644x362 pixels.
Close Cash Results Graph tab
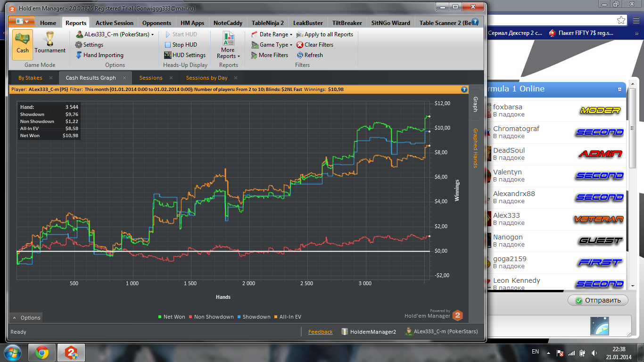point(124,78)
